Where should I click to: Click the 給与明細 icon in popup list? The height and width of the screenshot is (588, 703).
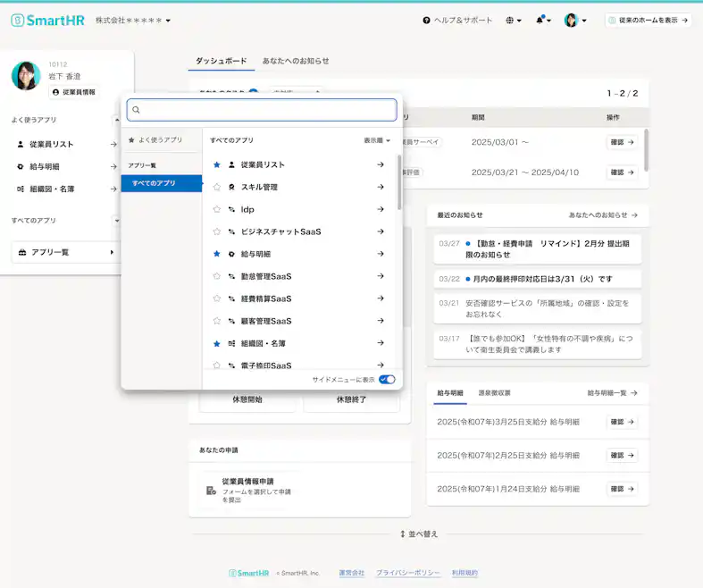(231, 254)
